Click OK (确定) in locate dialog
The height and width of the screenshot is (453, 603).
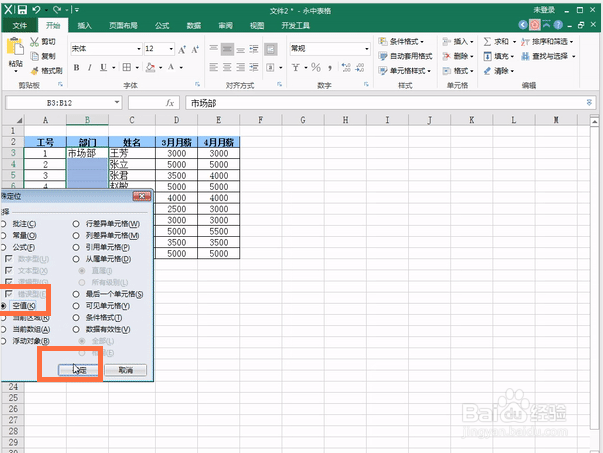tap(78, 370)
